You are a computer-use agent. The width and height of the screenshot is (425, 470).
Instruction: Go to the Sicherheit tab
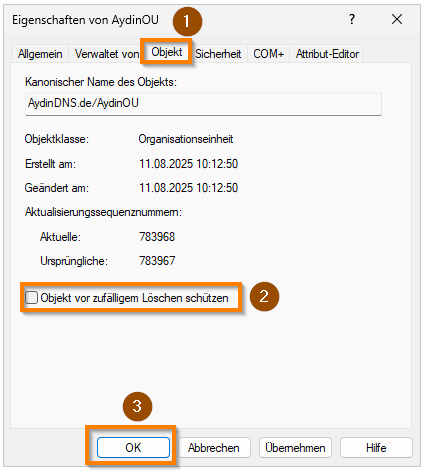218,54
